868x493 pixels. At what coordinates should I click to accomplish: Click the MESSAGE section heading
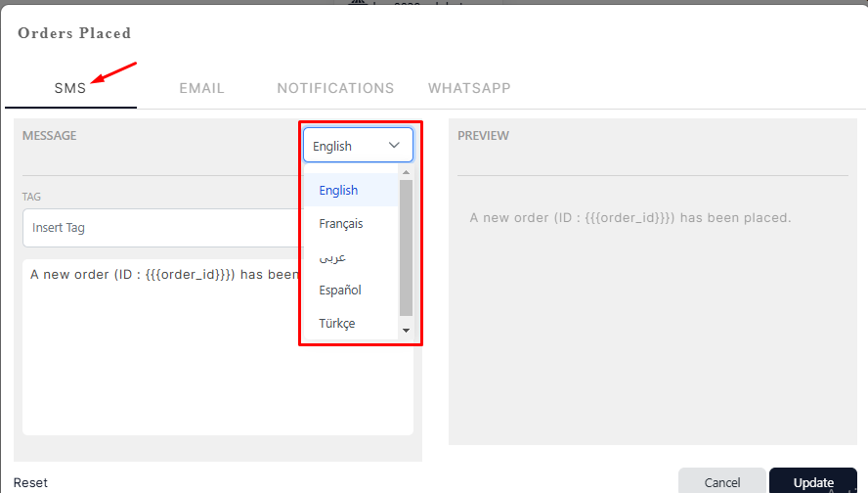pos(49,136)
